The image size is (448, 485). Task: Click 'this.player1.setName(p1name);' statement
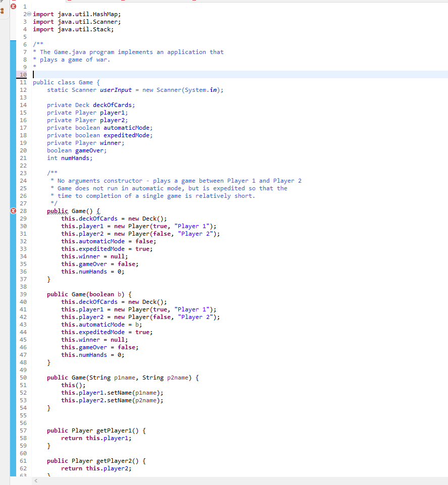coord(112,393)
